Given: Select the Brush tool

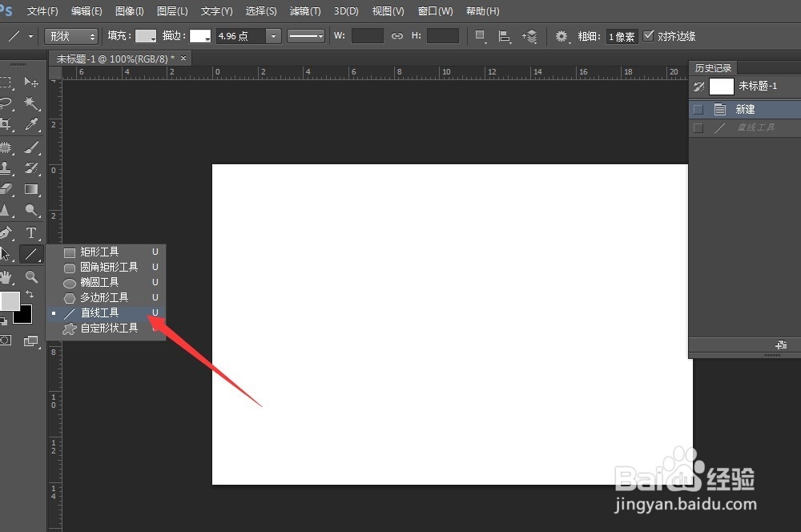Looking at the screenshot, I should tap(31, 147).
